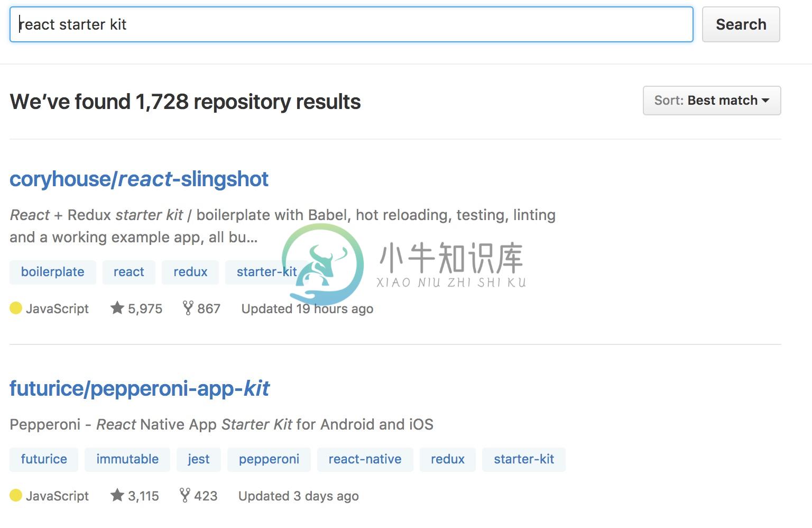Click the JavaScript label for pepperoni-app-kit

[x=57, y=496]
